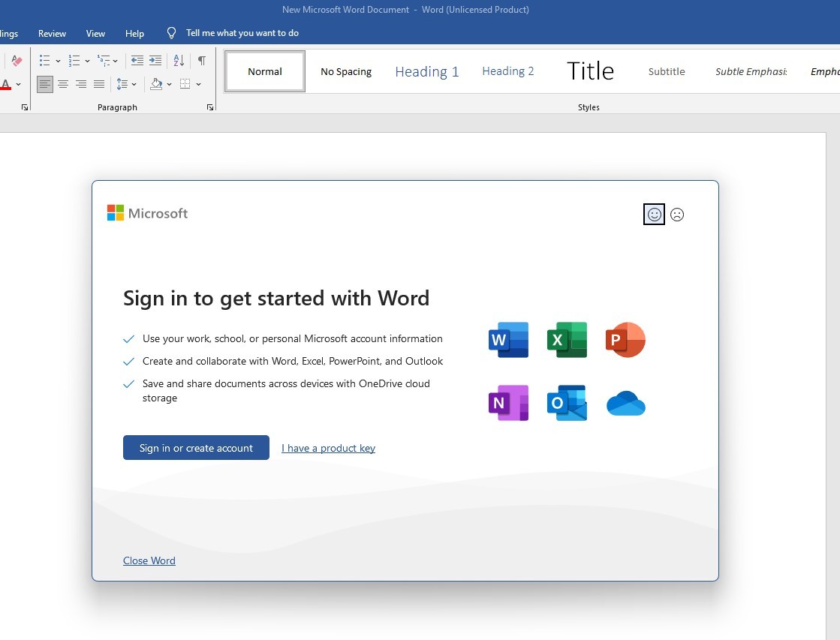840x640 pixels.
Task: Click 'Use your work, school, or personal' line
Action: (x=293, y=338)
